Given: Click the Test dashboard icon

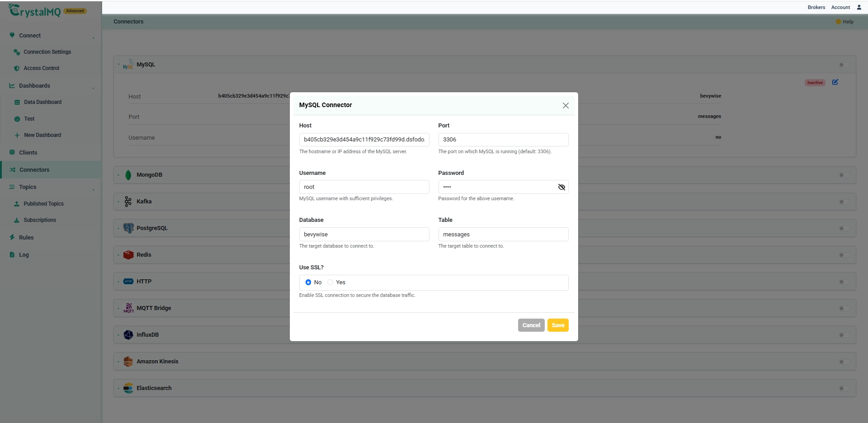Looking at the screenshot, I should (17, 119).
